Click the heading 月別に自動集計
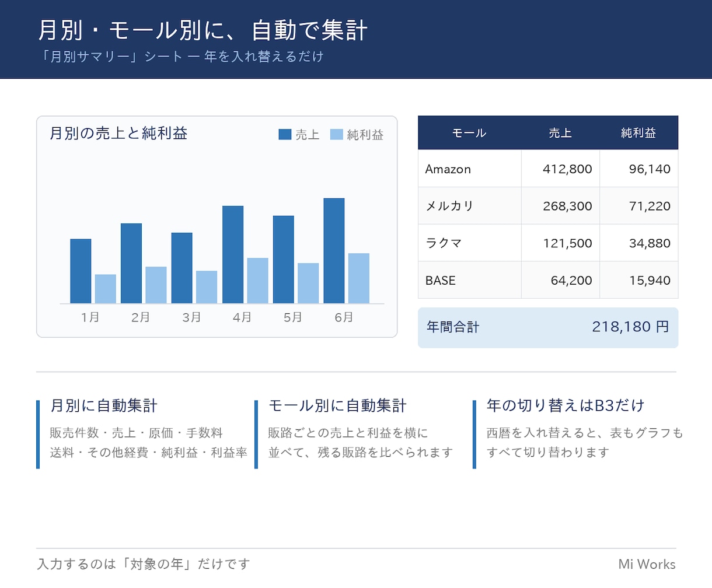 pyautogui.click(x=104, y=405)
